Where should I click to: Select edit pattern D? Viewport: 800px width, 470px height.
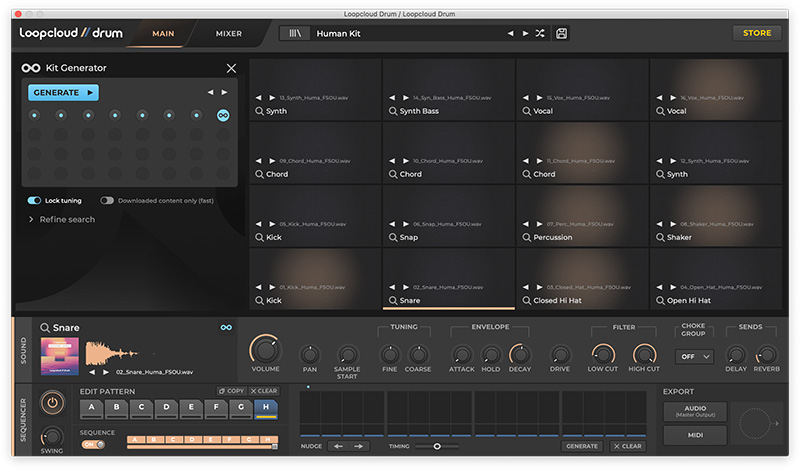pyautogui.click(x=166, y=408)
